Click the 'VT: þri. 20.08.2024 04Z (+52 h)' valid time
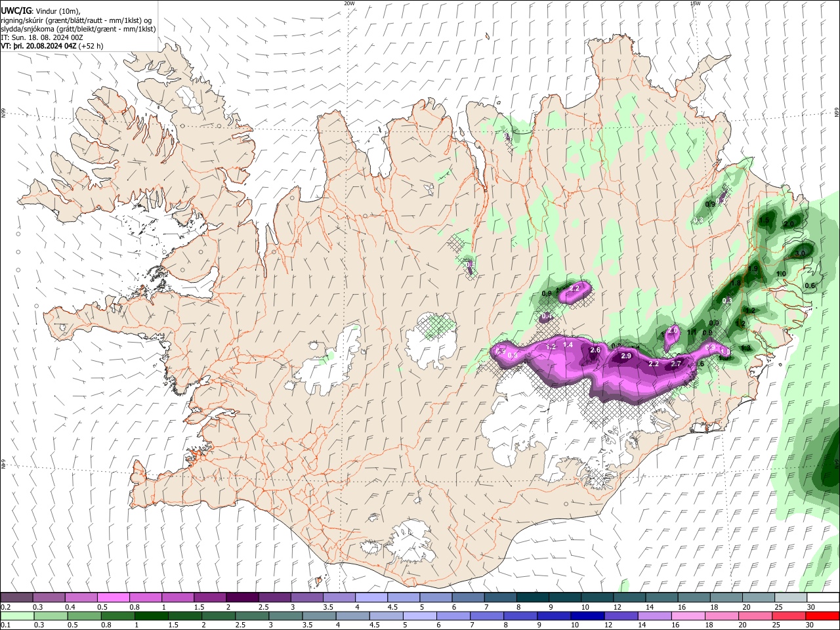 52,46
